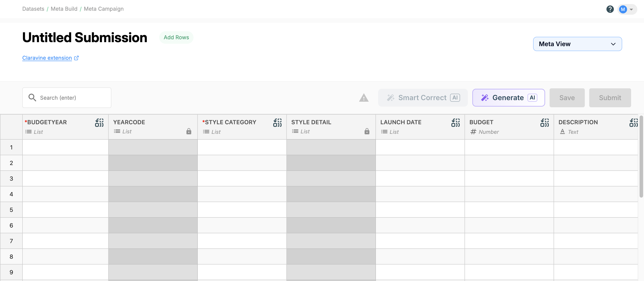Click the BUDGET number type hash icon
The width and height of the screenshot is (644, 281).
click(473, 132)
